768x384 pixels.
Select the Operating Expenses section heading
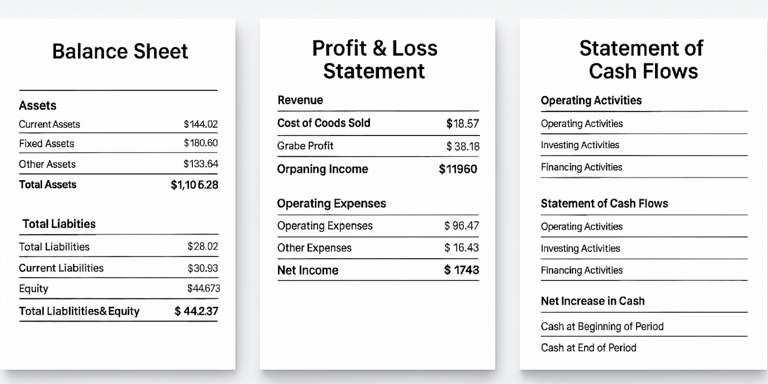point(332,203)
